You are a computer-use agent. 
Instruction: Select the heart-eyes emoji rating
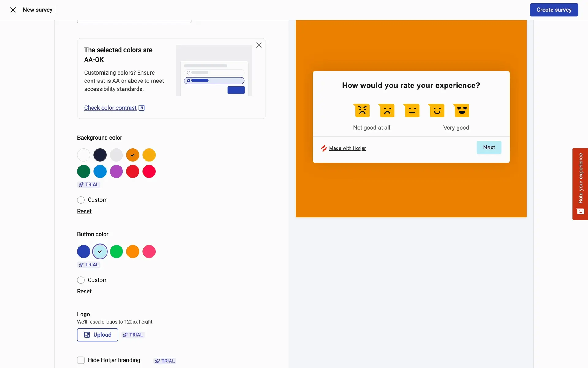[462, 111]
